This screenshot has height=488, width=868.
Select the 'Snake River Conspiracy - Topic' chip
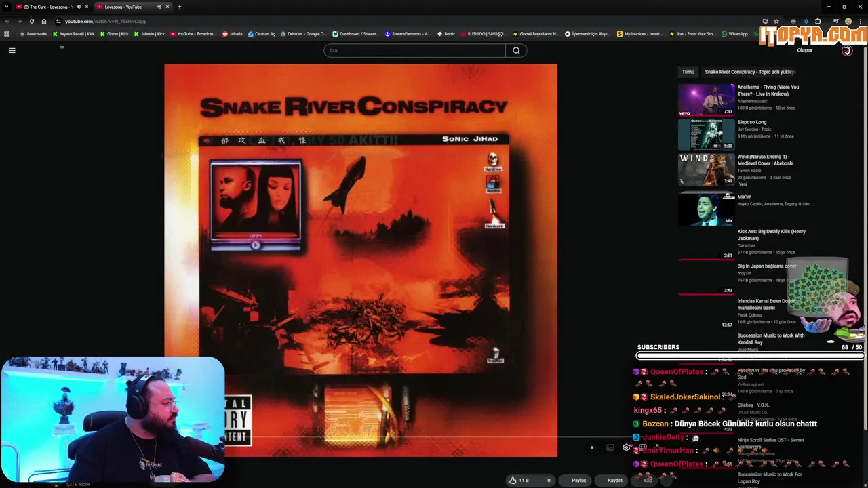coord(749,72)
